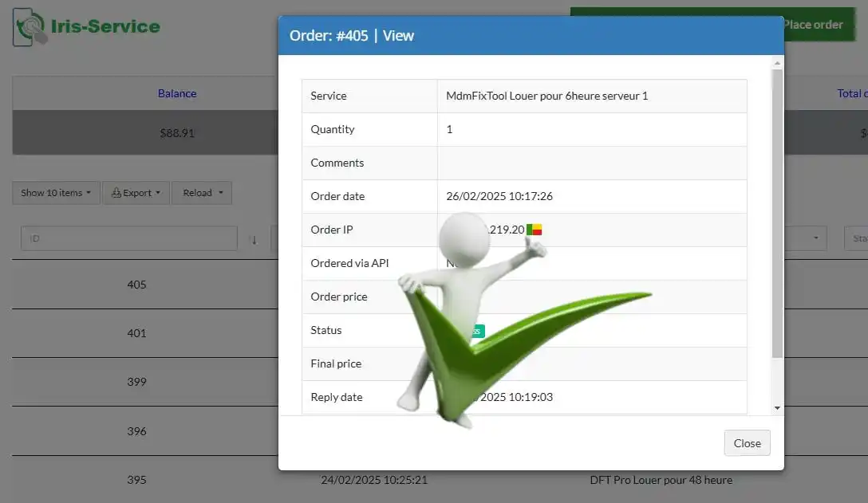868x503 pixels.
Task: Open the Export dropdown
Action: click(x=136, y=193)
